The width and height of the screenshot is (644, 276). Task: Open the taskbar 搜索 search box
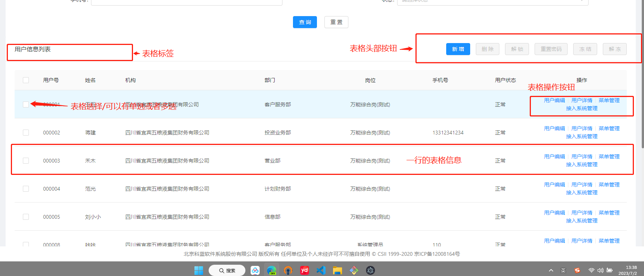point(227,270)
